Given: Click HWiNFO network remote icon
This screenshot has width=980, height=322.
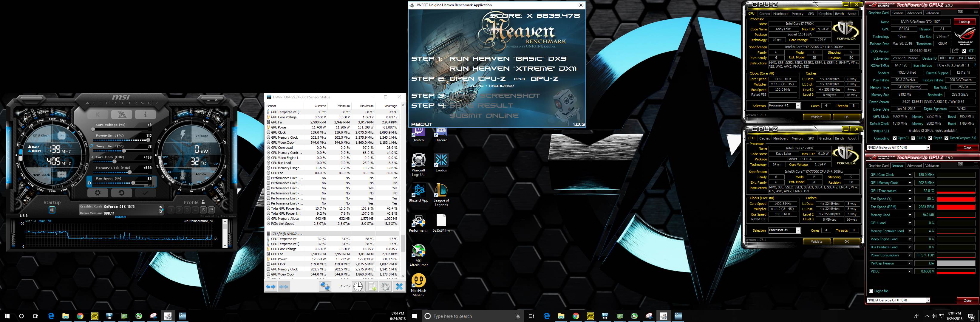Looking at the screenshot, I should [325, 287].
